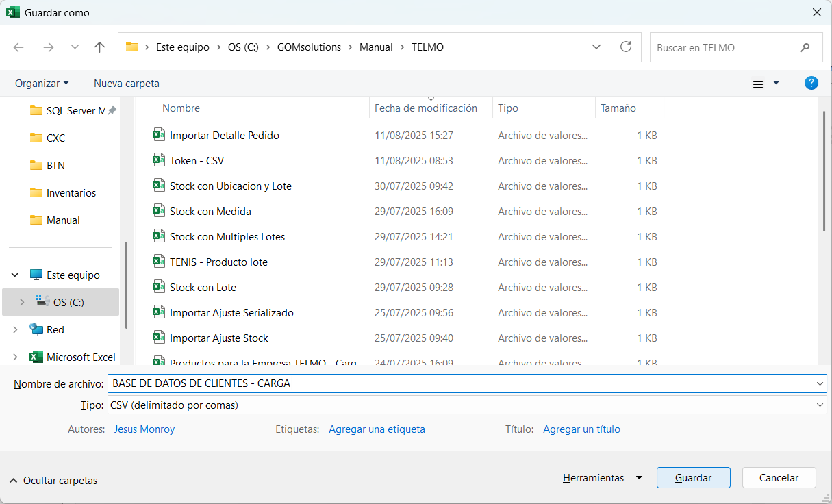
Task: Navigate up to the Manual folder
Action: tap(99, 47)
